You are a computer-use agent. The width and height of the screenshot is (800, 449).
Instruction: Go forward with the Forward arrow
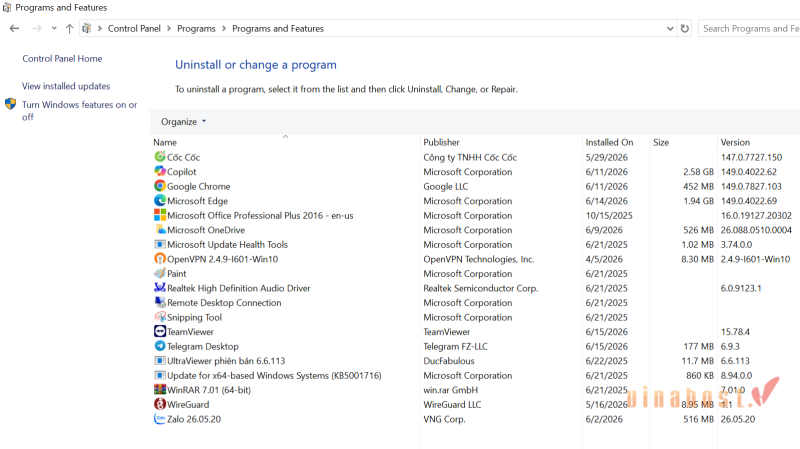coord(37,29)
